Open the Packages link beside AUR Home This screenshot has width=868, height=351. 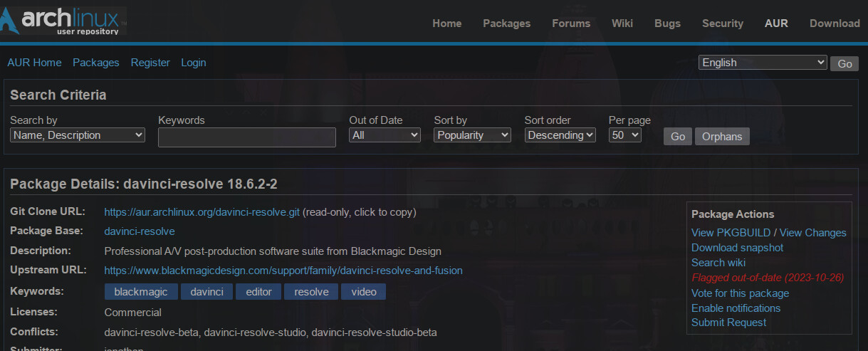[x=96, y=63]
